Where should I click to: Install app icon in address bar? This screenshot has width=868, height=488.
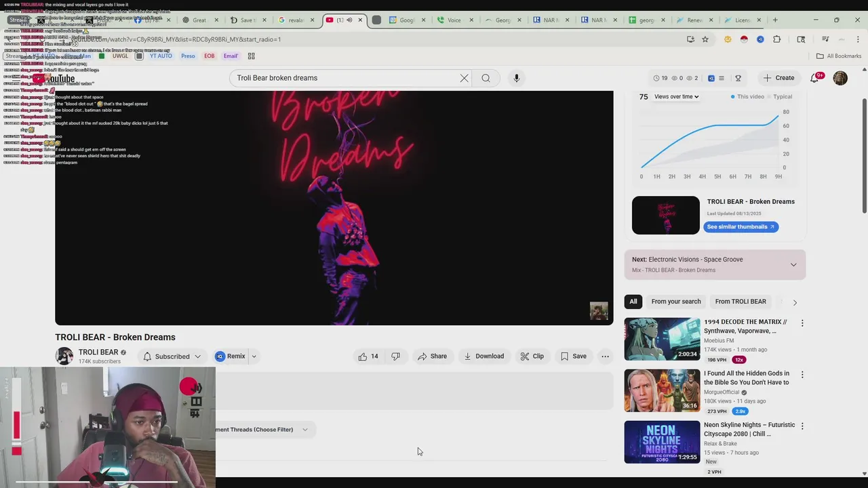(690, 39)
